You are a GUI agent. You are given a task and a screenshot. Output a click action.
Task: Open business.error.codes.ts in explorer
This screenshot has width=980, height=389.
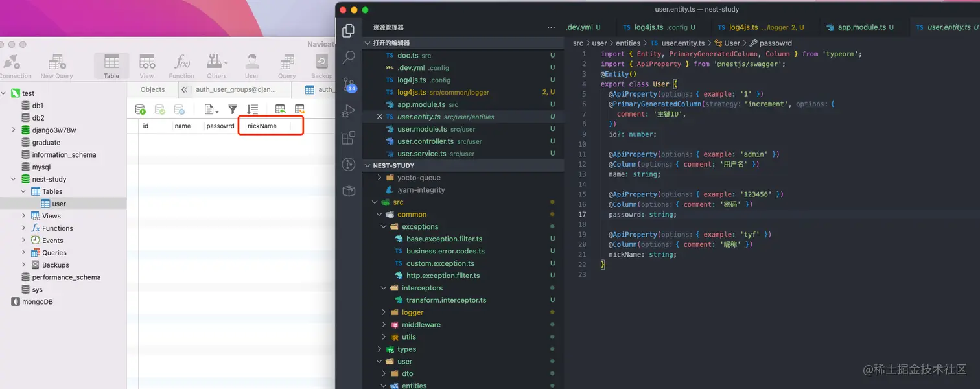click(x=445, y=251)
